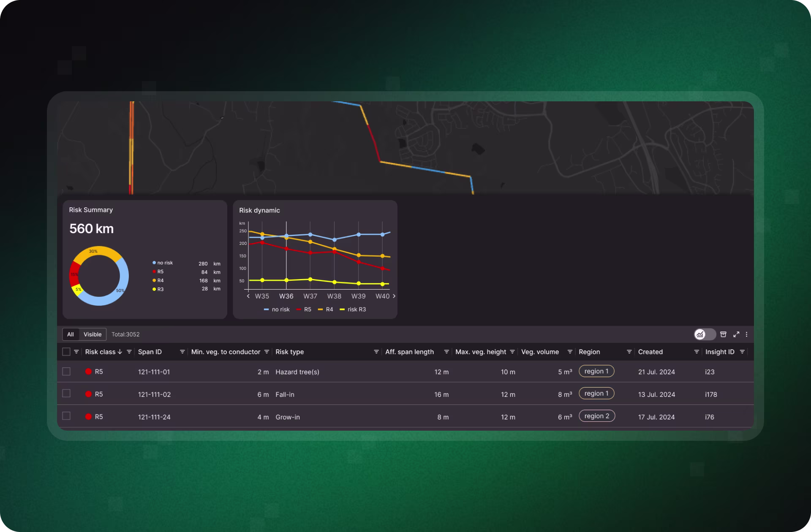This screenshot has height=532, width=811.
Task: Toggle the charts visibility switch
Action: point(705,334)
